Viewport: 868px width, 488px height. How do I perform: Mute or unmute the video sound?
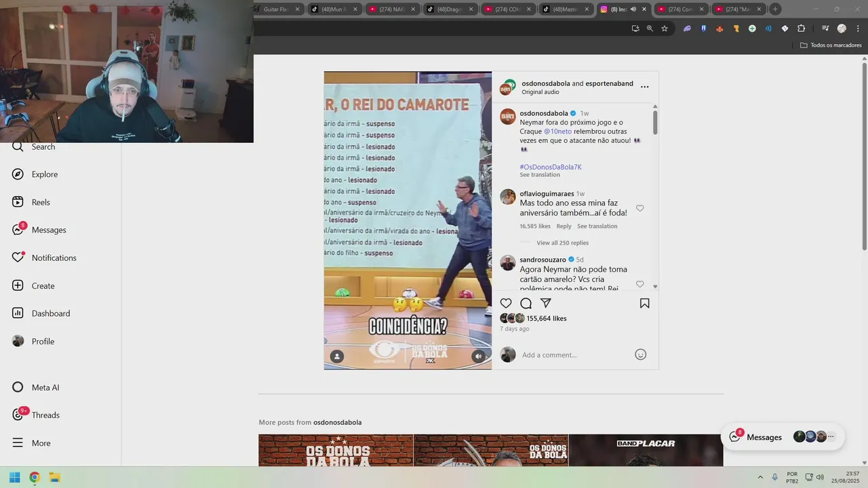coord(479,356)
